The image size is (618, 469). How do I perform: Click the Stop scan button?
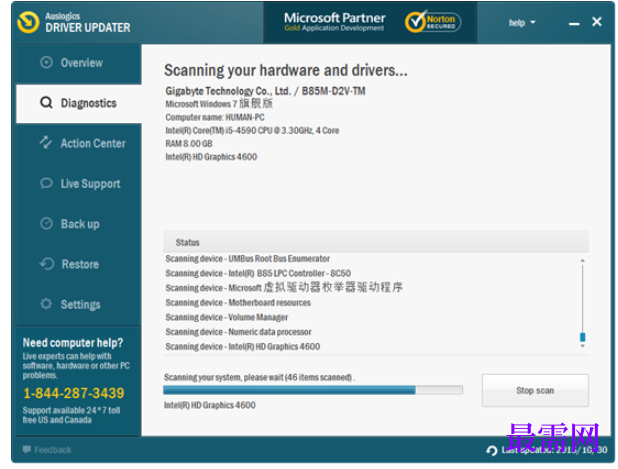coord(535,390)
